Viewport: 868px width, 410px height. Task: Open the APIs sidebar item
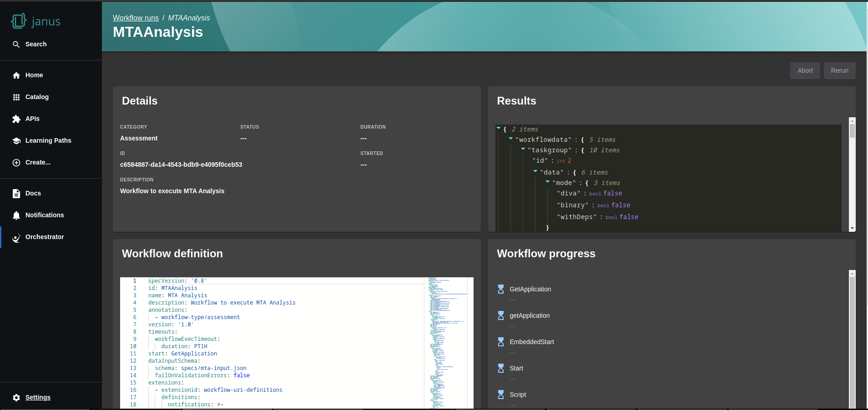51,119
